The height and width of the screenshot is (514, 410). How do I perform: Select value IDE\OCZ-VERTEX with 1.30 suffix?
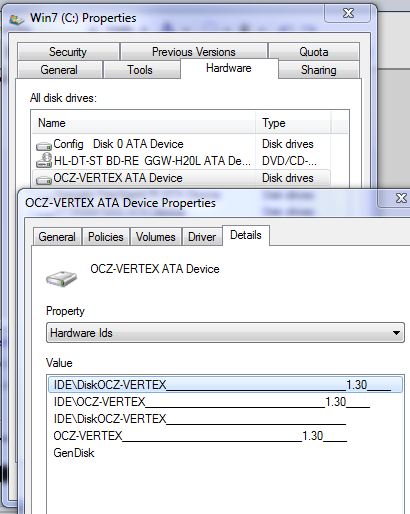pyautogui.click(x=212, y=402)
